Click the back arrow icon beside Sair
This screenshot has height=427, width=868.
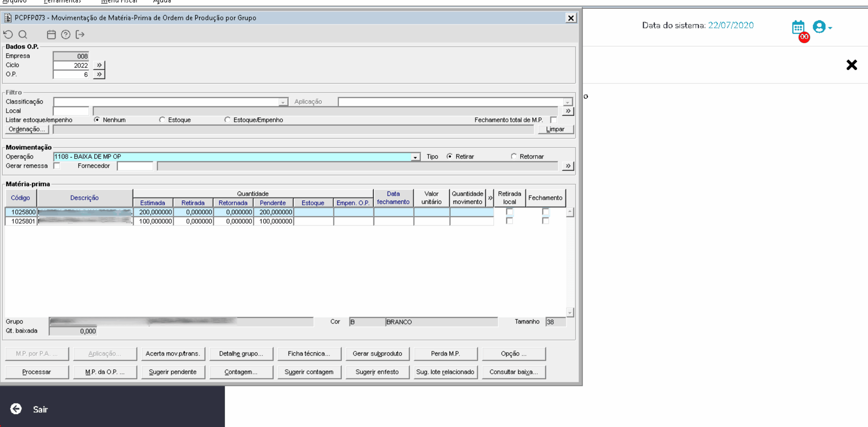(16, 409)
